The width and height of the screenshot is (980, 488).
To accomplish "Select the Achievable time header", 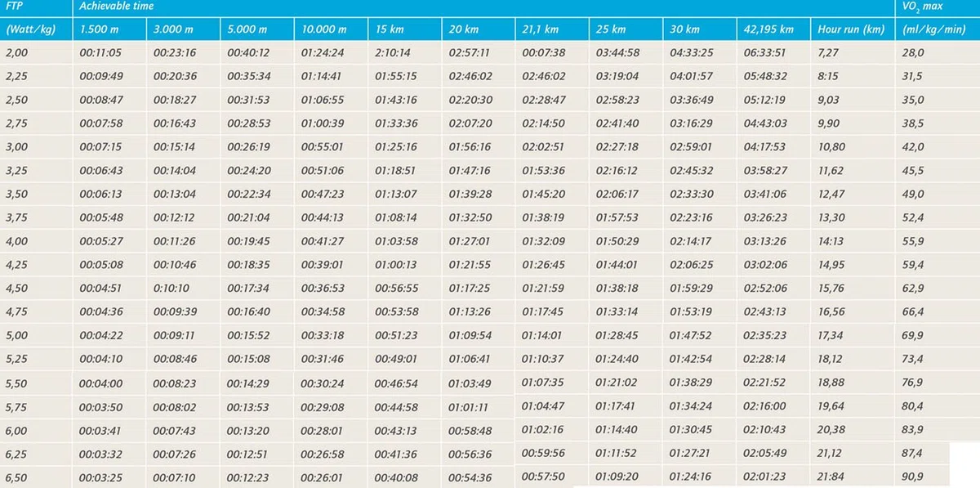I will click(117, 6).
